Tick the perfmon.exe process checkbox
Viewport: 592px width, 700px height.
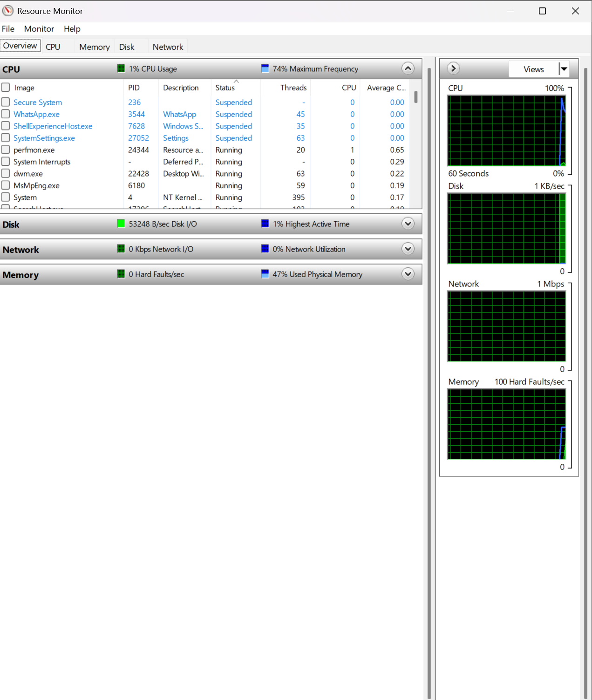tap(6, 150)
